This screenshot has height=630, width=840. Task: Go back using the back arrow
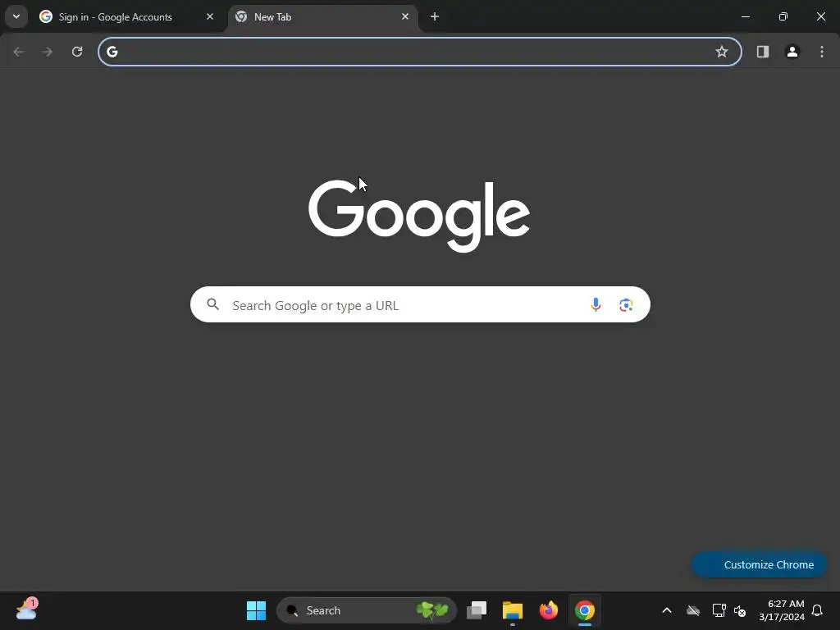point(18,52)
